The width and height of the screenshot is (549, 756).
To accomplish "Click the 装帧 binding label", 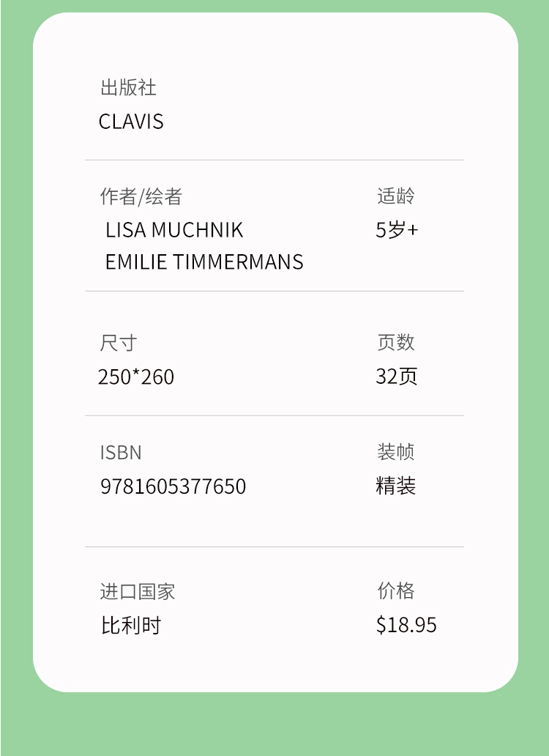I will 395,452.
